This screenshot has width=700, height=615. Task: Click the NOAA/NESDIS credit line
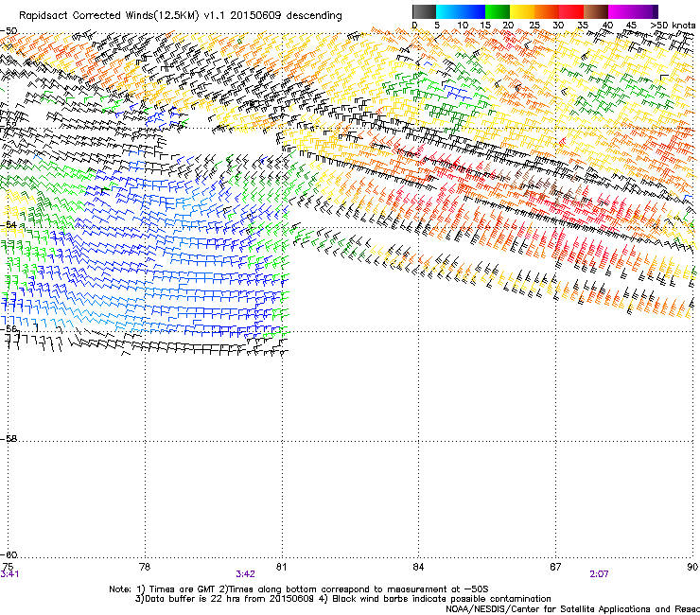click(x=572, y=609)
